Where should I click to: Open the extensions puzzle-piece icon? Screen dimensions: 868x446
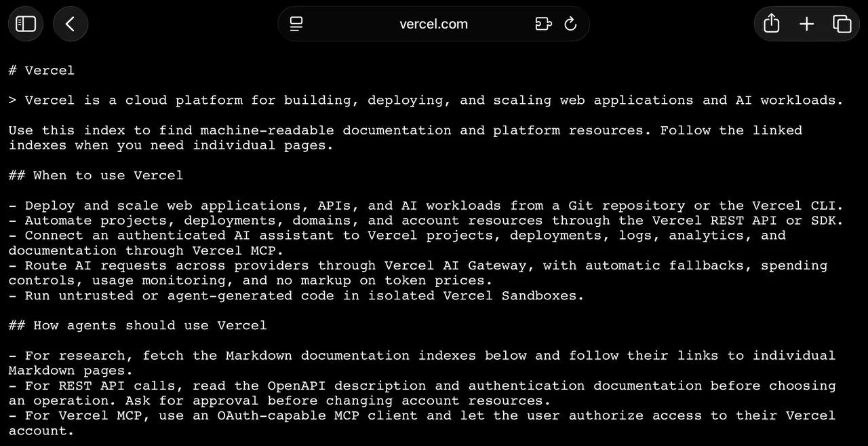point(543,24)
